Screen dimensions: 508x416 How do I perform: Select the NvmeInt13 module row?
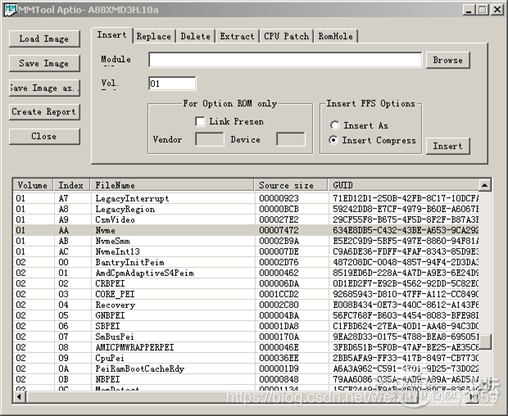(x=246, y=252)
